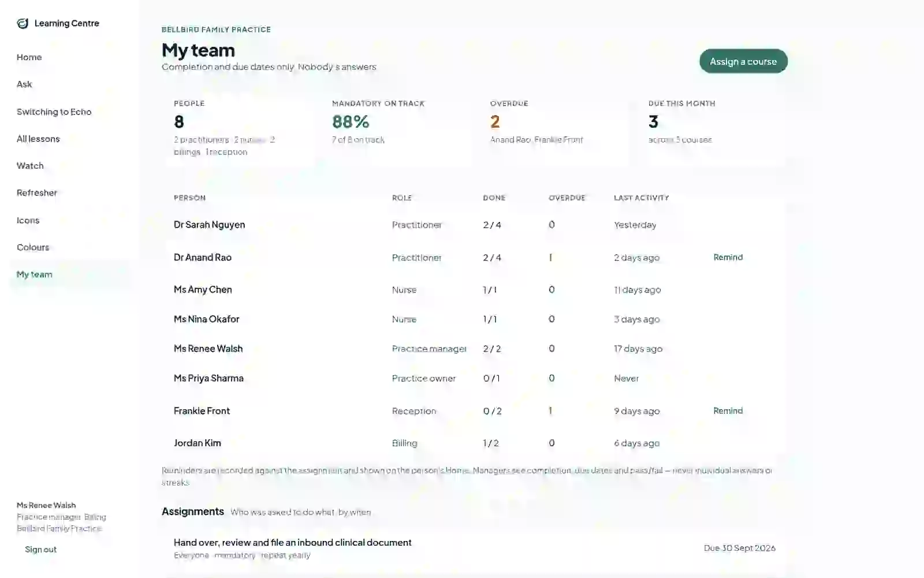Image resolution: width=924 pixels, height=578 pixels.
Task: Click Ms Priya Sharma's name
Action: pyautogui.click(x=208, y=378)
